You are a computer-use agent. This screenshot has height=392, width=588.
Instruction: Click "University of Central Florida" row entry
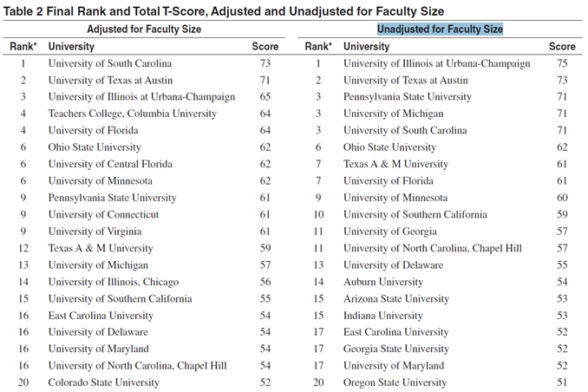click(110, 164)
